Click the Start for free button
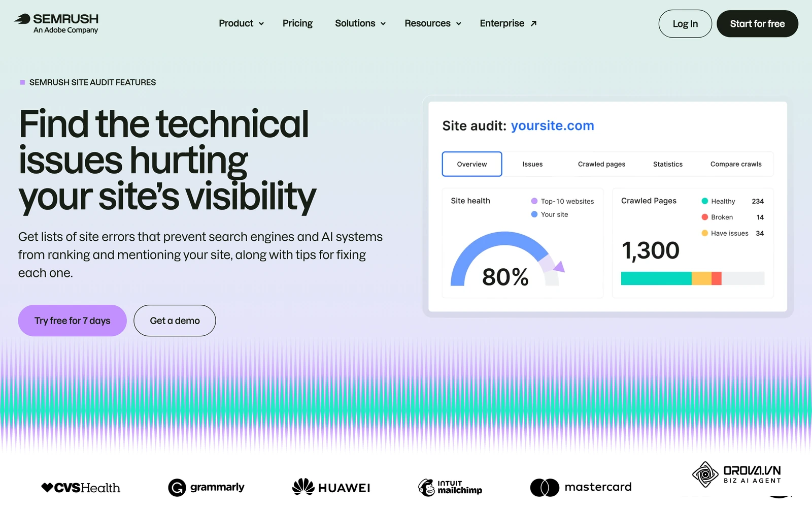The width and height of the screenshot is (812, 508). coord(757,24)
